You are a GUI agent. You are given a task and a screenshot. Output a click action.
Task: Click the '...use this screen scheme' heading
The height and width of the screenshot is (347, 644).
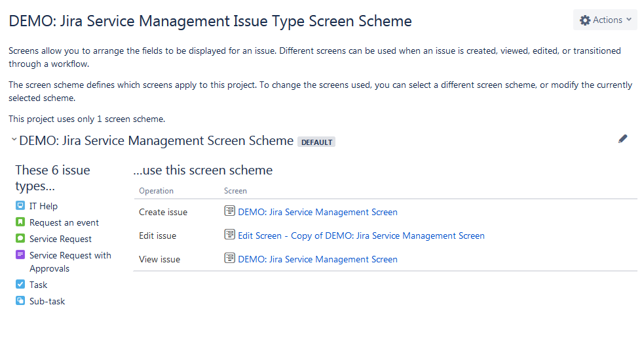[203, 170]
